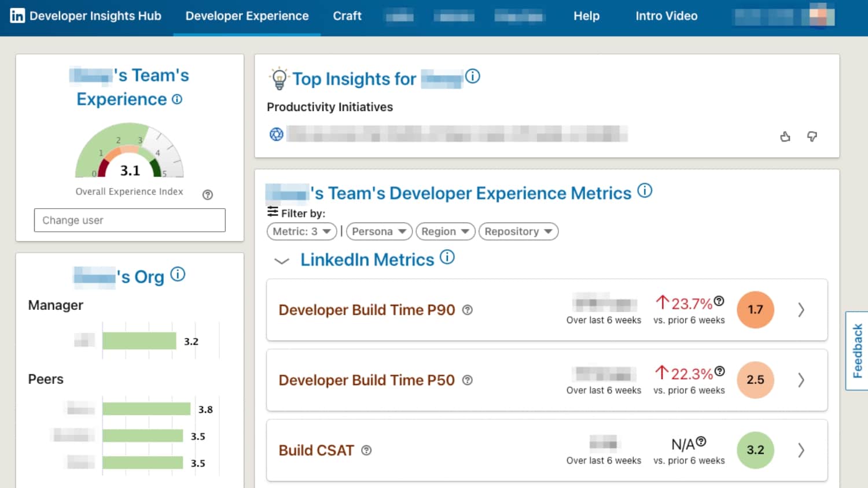868x488 pixels.
Task: Click 23.7% increase value
Action: pyautogui.click(x=685, y=304)
